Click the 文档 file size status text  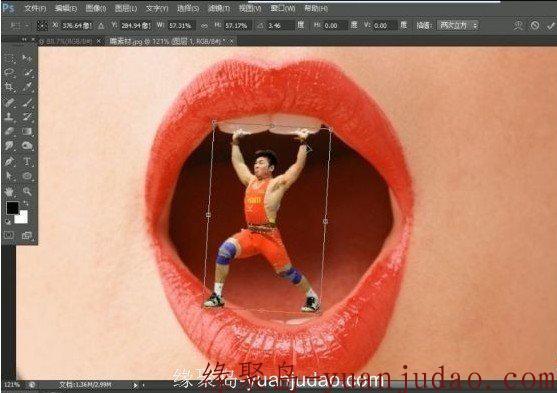pyautogui.click(x=86, y=384)
